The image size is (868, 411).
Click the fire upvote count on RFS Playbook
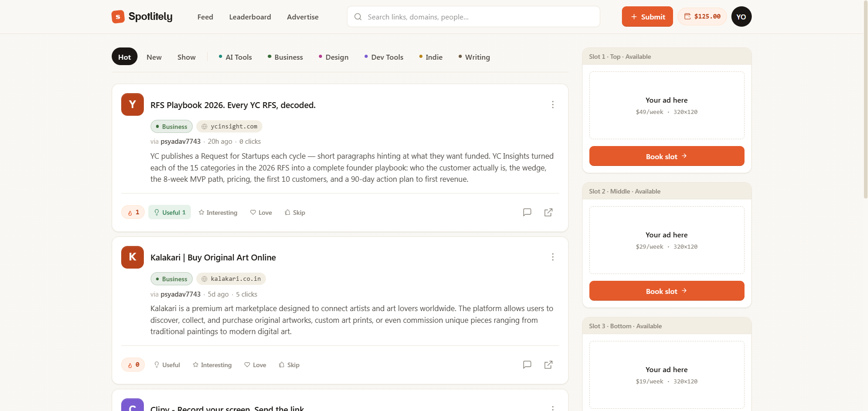point(133,213)
